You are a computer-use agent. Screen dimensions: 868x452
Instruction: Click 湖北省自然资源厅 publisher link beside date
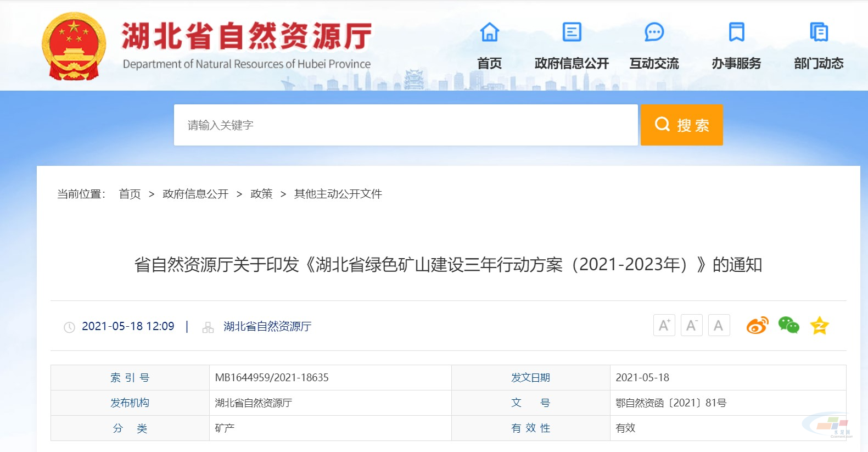(x=267, y=327)
